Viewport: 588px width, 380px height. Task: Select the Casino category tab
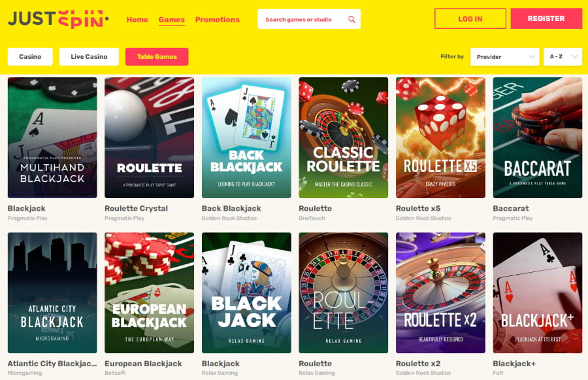tap(30, 57)
